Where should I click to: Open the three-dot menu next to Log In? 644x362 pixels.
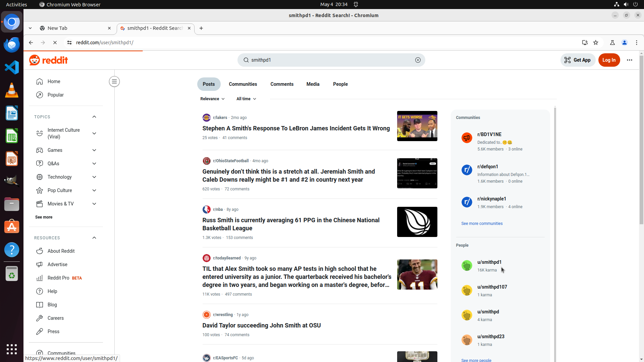tap(629, 60)
